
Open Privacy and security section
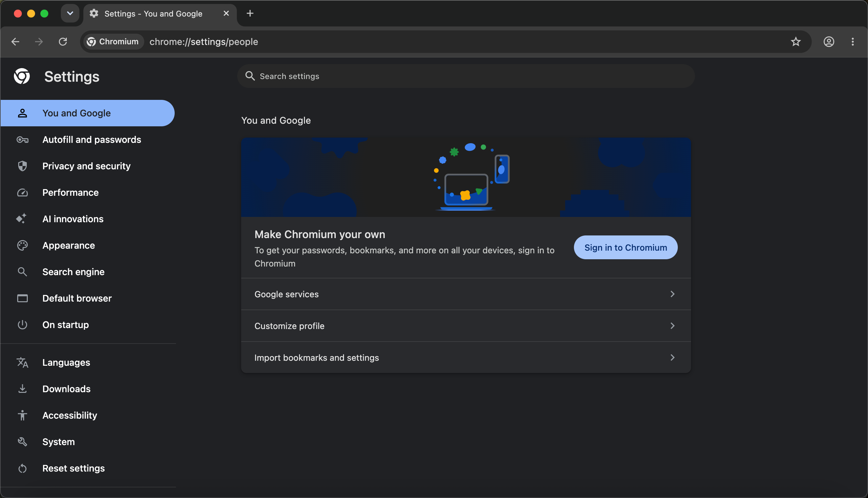(x=88, y=166)
